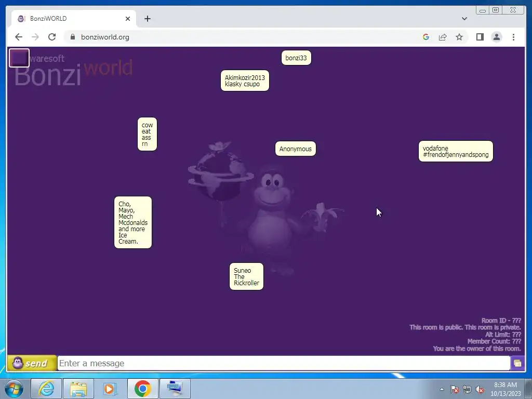Open the taskbar clock and date
The width and height of the screenshot is (532, 399).
(x=505, y=389)
